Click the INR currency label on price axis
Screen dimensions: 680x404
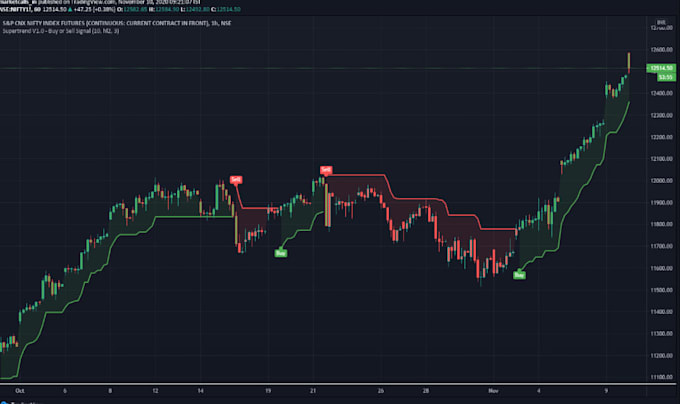click(x=661, y=22)
